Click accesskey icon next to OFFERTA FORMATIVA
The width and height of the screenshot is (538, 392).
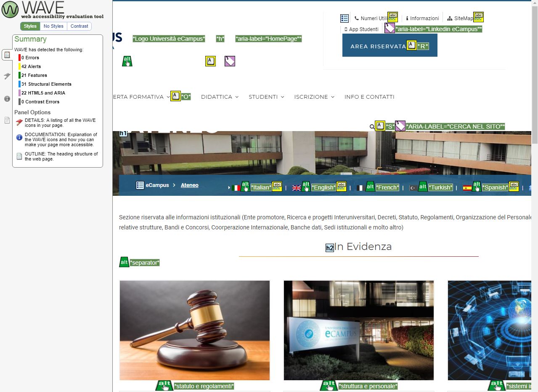coord(175,96)
